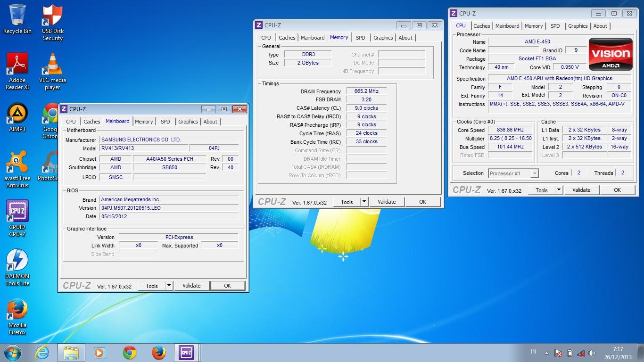Click Tools button in right CPU window
The height and width of the screenshot is (362, 644).
pos(542,190)
